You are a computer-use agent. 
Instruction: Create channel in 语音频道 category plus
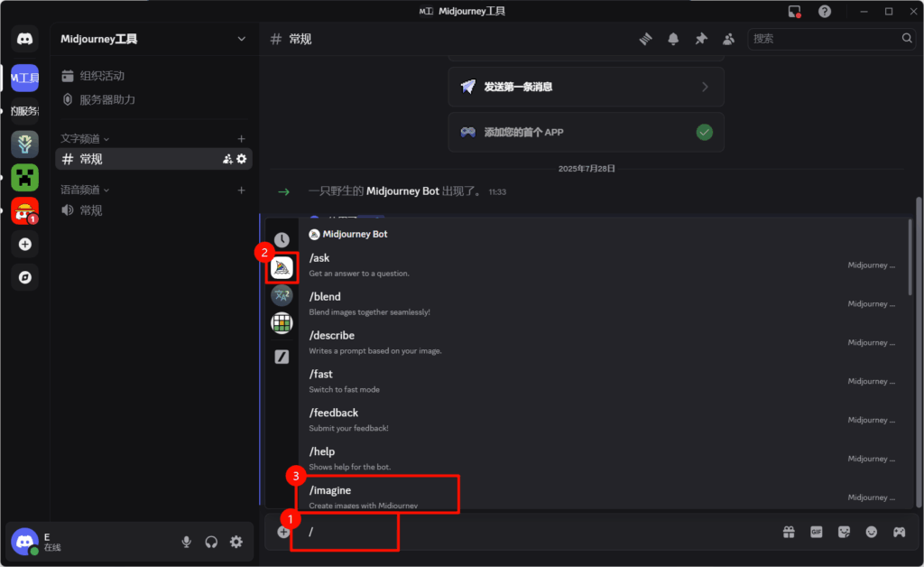pyautogui.click(x=241, y=190)
